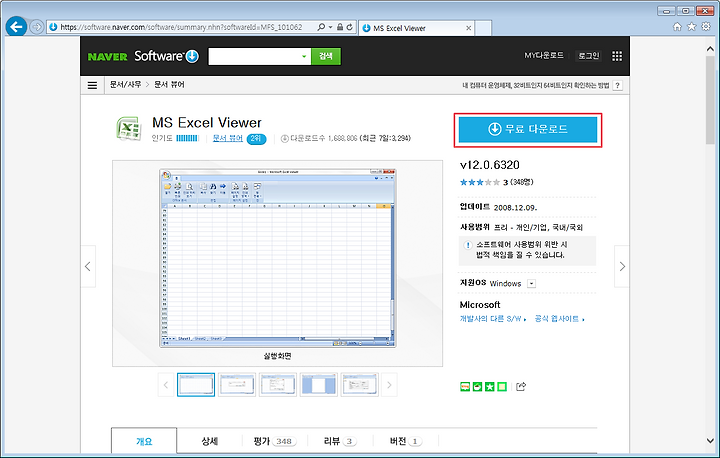Go to the previous software page arrow
This screenshot has height=458, width=720.
88,266
